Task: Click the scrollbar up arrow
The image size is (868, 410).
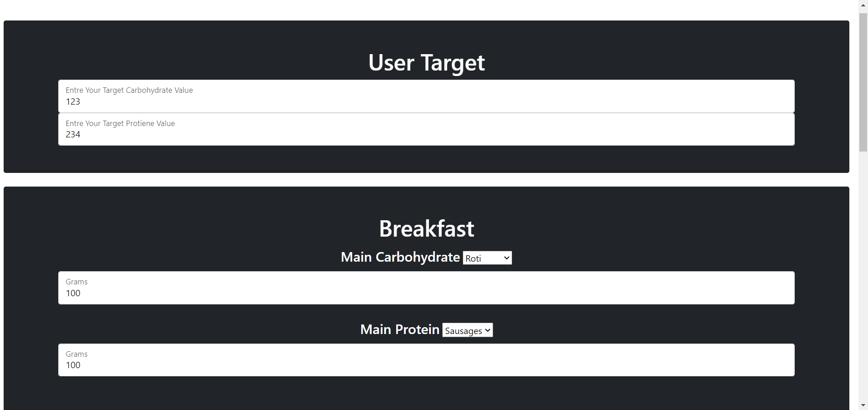Action: pos(863,5)
